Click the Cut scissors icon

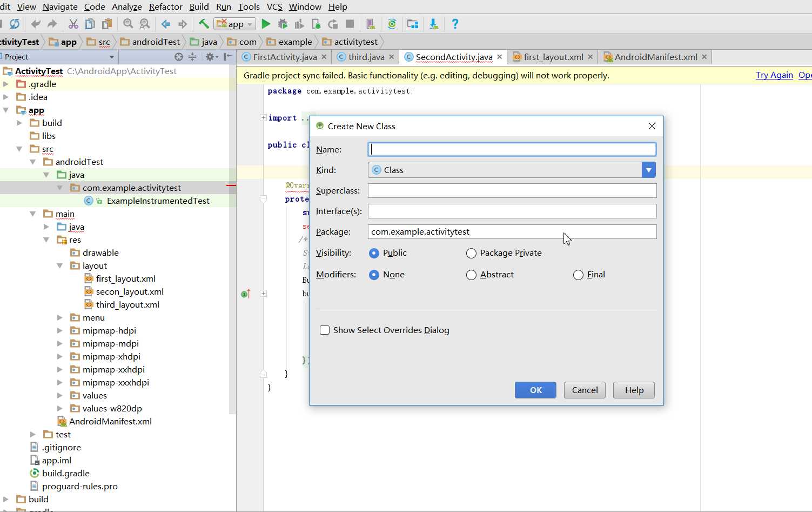point(73,24)
